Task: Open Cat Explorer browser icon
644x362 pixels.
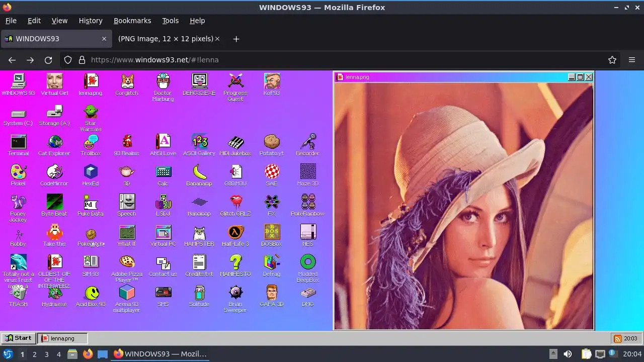Action: point(54,142)
